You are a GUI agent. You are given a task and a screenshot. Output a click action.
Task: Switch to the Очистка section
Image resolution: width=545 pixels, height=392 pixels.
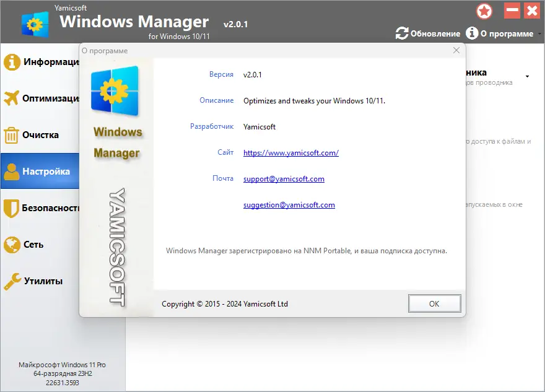[40, 135]
